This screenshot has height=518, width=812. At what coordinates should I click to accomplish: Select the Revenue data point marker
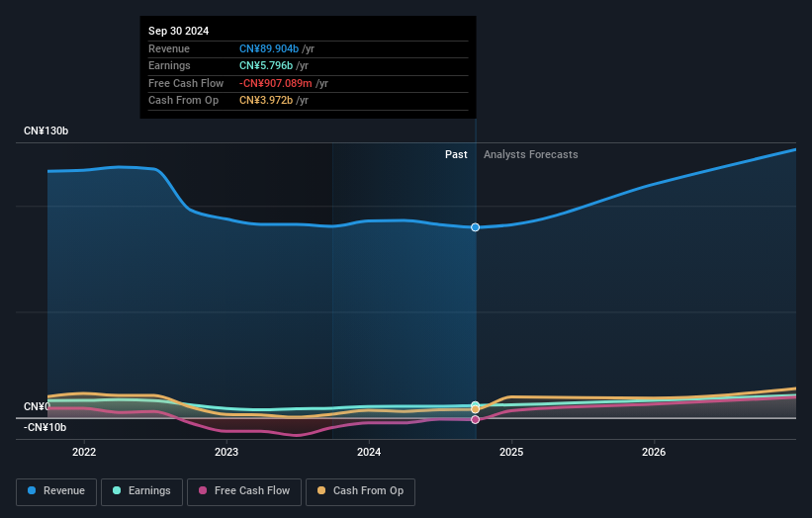(x=475, y=227)
